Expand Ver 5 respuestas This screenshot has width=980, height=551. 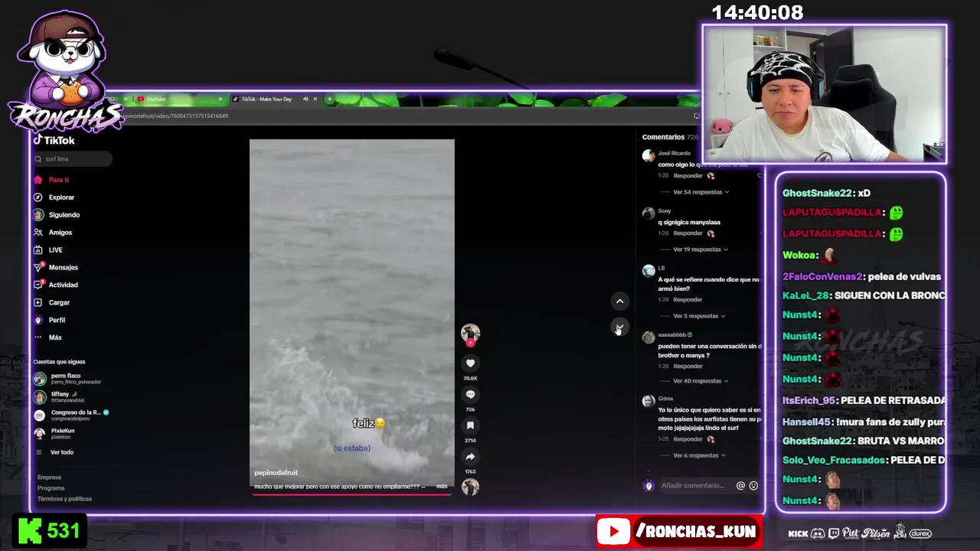tap(698, 316)
